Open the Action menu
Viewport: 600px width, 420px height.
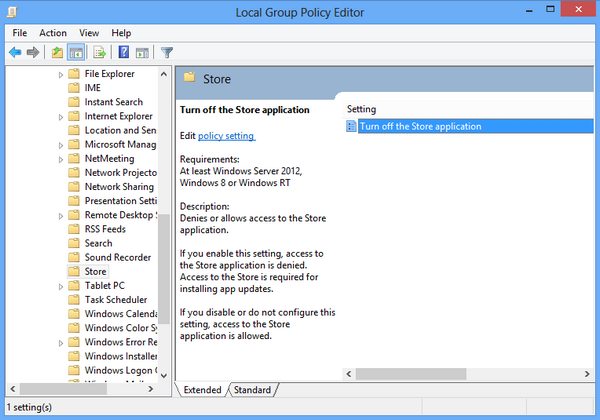(x=53, y=33)
